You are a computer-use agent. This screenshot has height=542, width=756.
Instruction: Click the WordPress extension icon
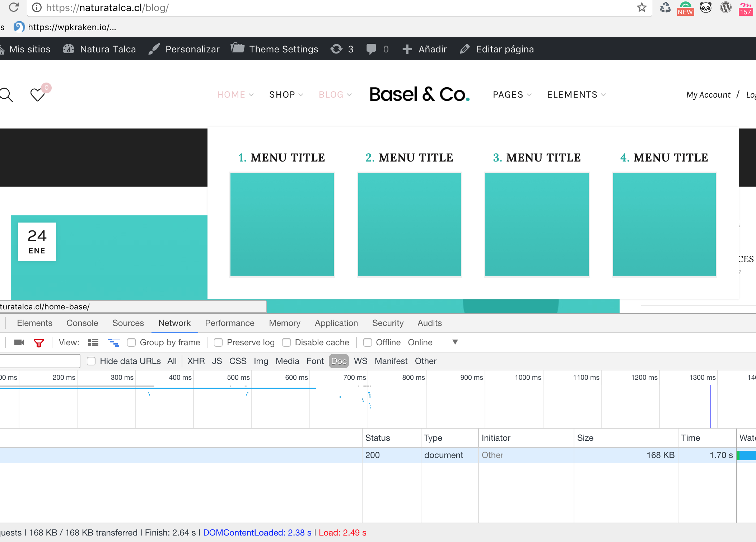pyautogui.click(x=725, y=7)
